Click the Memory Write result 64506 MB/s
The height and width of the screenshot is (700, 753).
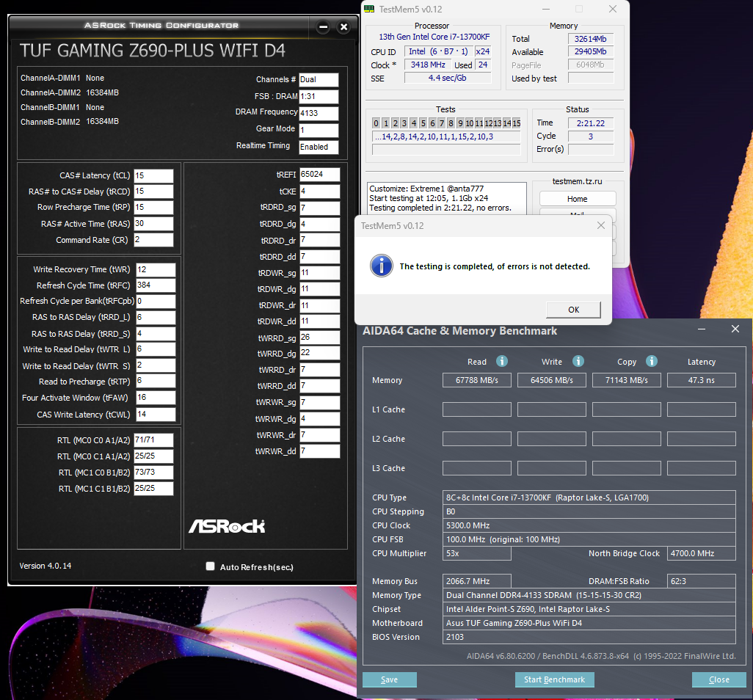[x=552, y=380]
